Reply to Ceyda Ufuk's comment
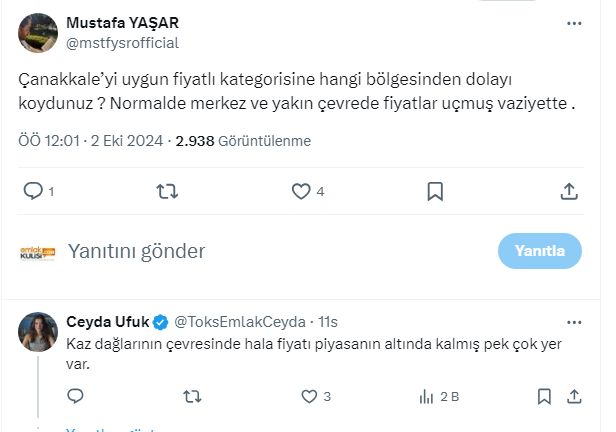The image size is (616, 432). point(75,397)
